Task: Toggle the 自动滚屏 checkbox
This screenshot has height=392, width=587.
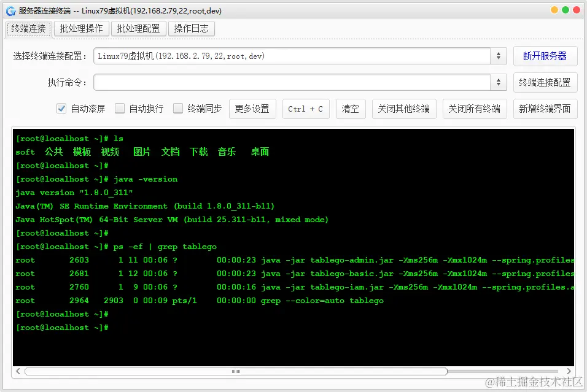Action: (x=61, y=109)
